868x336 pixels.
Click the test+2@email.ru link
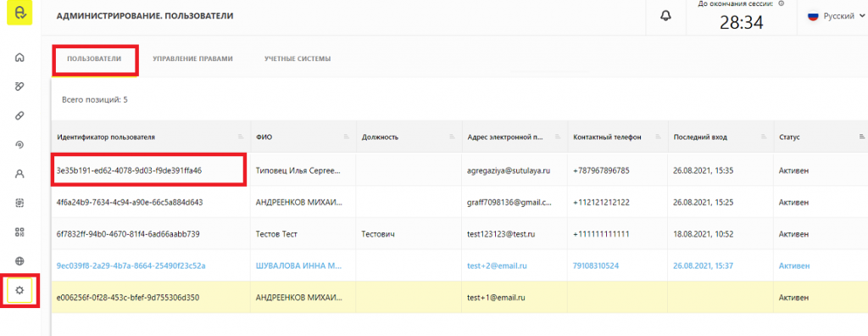pyautogui.click(x=497, y=266)
